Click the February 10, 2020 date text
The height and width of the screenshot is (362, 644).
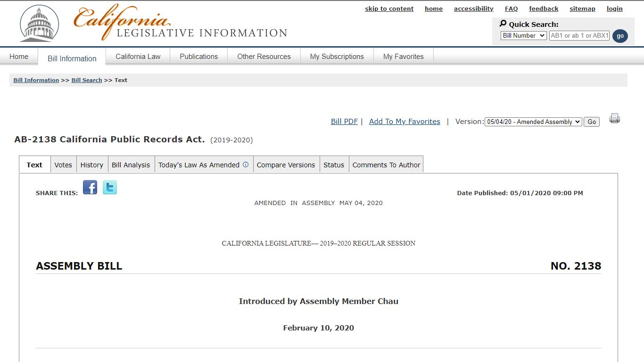point(319,328)
